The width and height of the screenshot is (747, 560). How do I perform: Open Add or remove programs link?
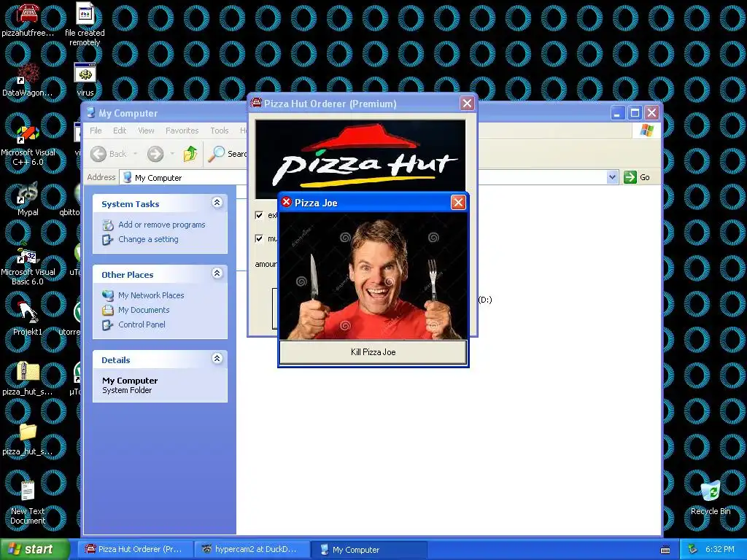(x=161, y=225)
